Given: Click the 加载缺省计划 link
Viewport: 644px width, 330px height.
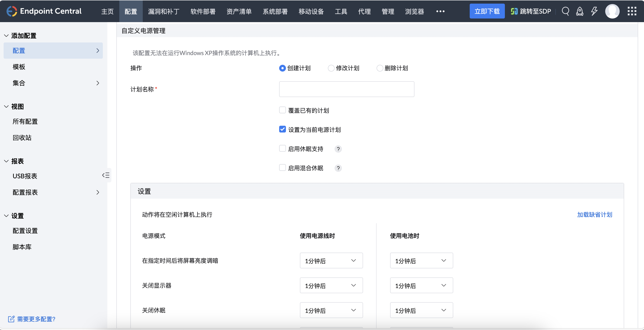Looking at the screenshot, I should (595, 215).
